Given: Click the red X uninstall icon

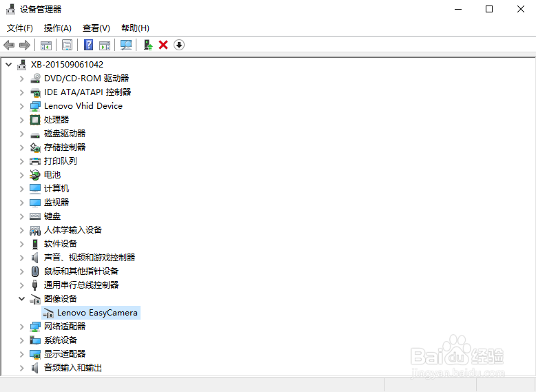Looking at the screenshot, I should 163,45.
